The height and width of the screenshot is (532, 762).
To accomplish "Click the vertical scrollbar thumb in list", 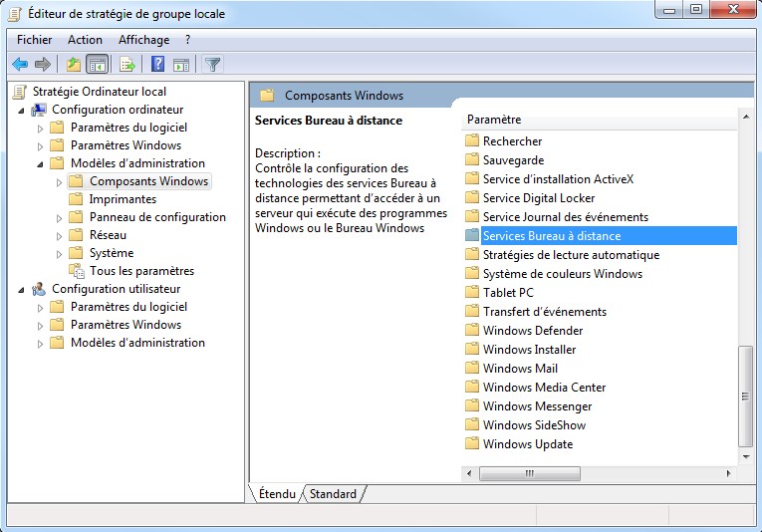I will click(x=745, y=396).
